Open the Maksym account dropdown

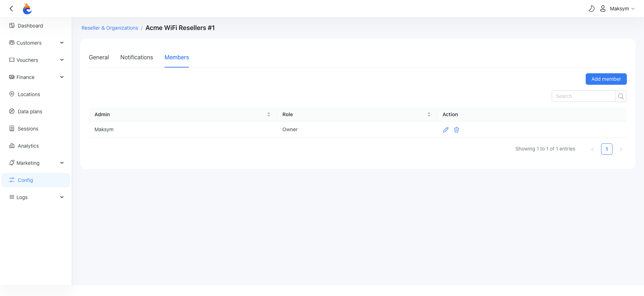622,9
